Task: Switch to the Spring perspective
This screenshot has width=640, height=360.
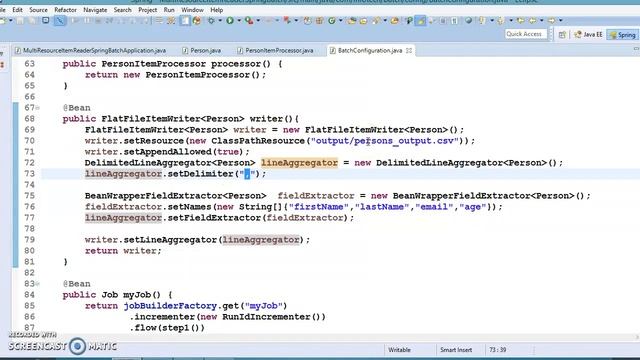Action: 622,35
